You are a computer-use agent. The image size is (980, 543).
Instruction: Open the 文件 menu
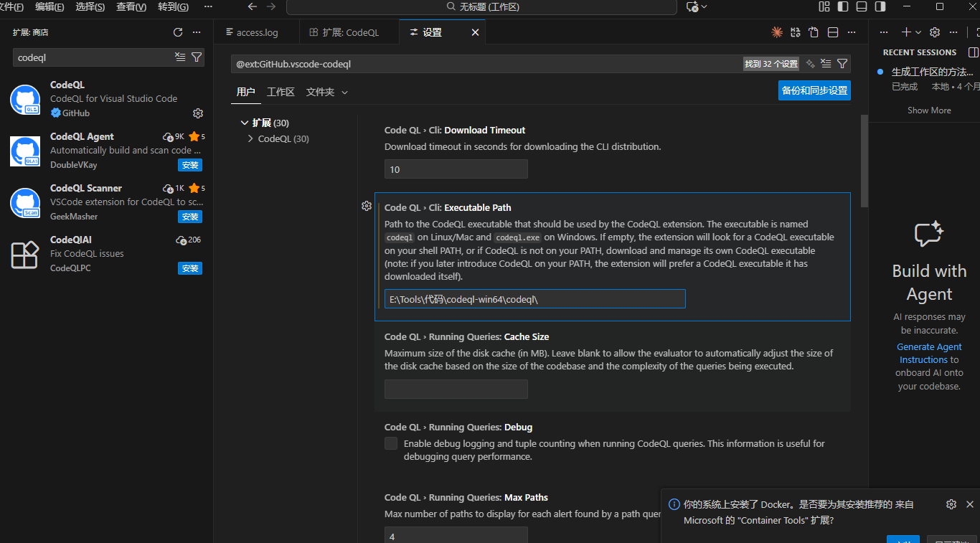coord(11,6)
